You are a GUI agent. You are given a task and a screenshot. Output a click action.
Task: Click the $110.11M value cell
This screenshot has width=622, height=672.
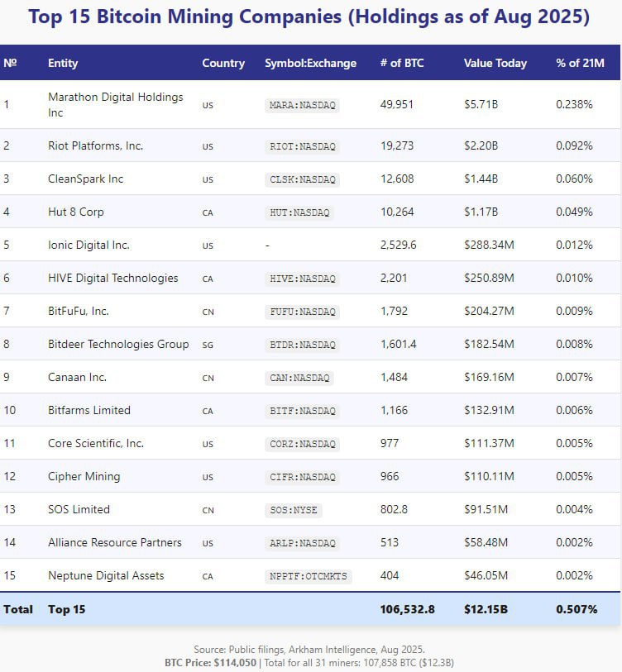coord(489,476)
